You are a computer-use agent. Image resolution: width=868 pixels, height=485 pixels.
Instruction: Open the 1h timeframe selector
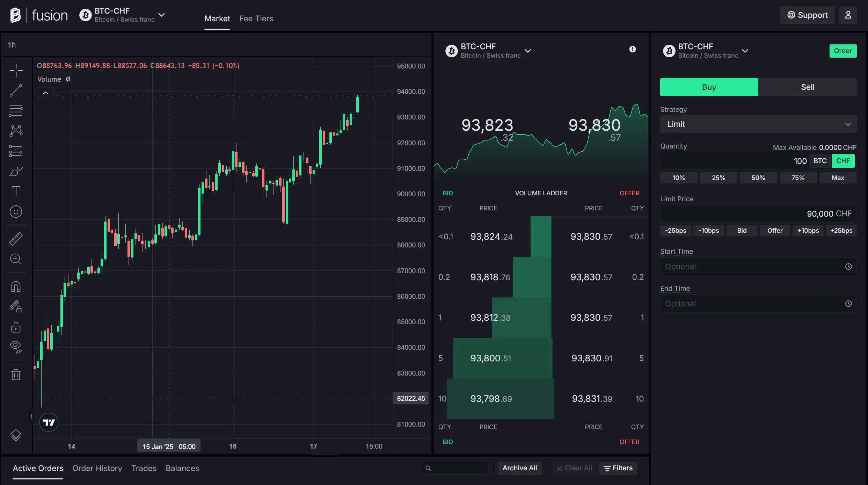(12, 45)
